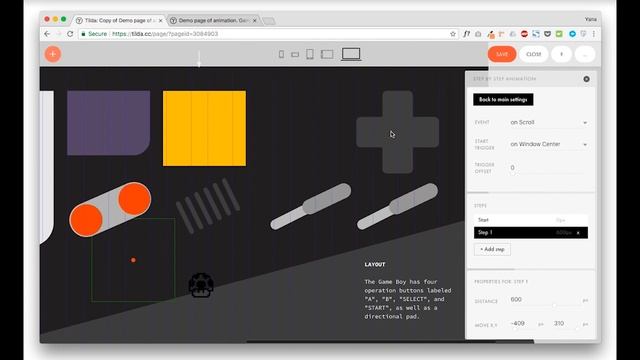The image size is (640, 360).
Task: Click the Pocket extension icon
Action: [x=547, y=34]
